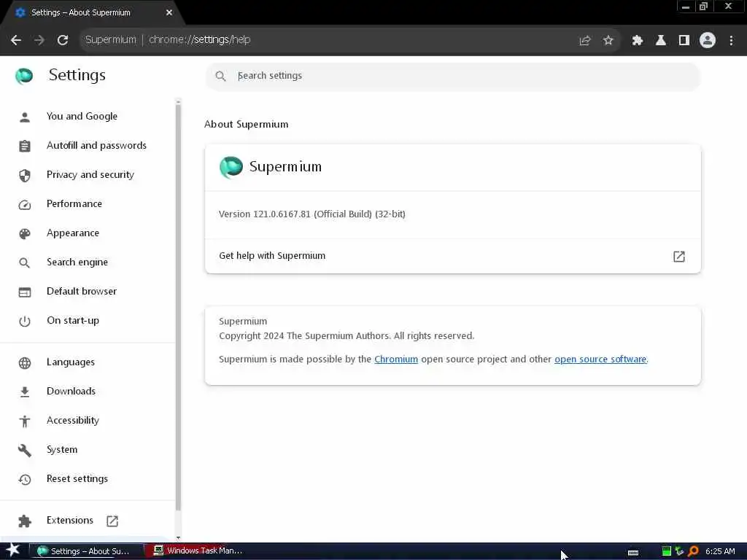Open the start menu star button
Image resolution: width=747 pixels, height=560 pixels.
(13, 551)
